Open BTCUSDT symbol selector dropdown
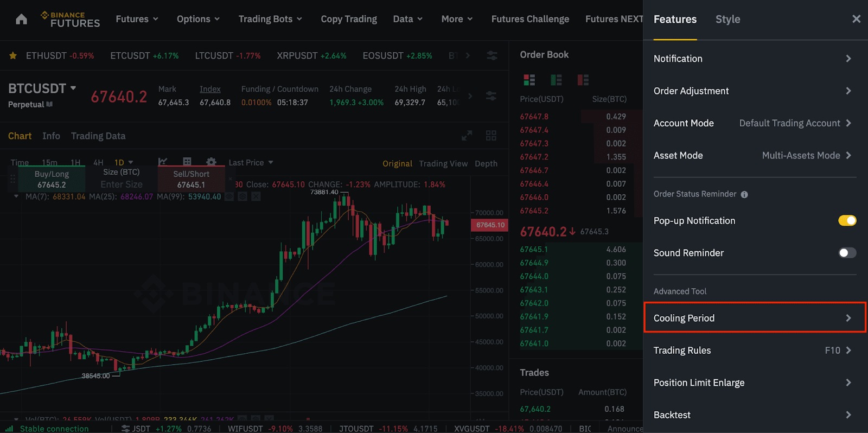This screenshot has height=433, width=868. [42, 88]
